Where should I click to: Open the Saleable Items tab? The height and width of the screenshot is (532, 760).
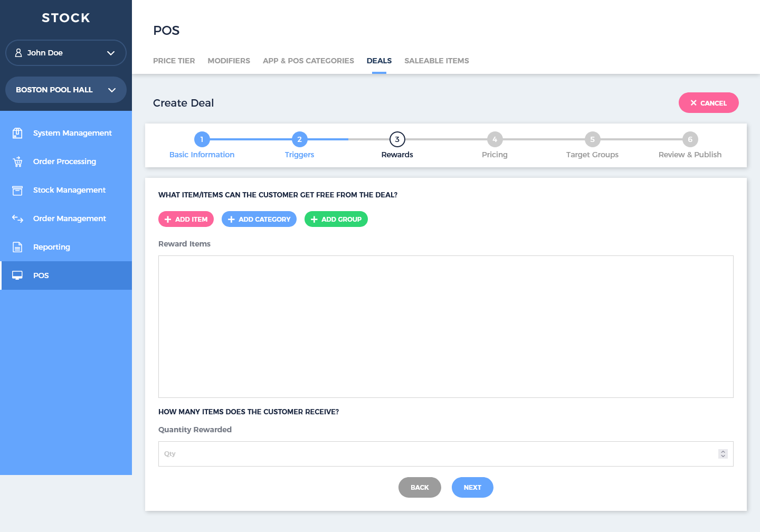pos(436,61)
